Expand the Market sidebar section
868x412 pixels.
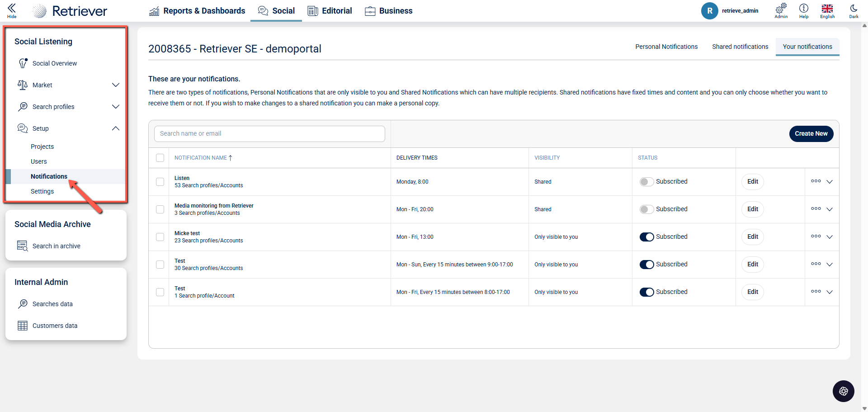(115, 85)
